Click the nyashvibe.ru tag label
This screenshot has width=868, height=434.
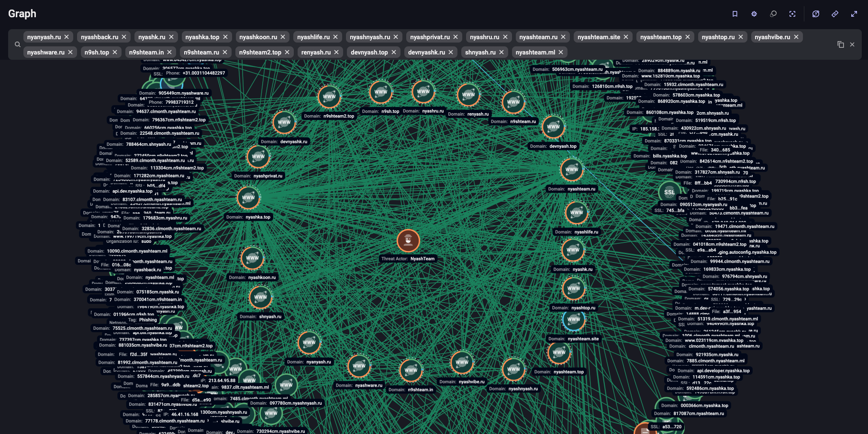pos(772,37)
